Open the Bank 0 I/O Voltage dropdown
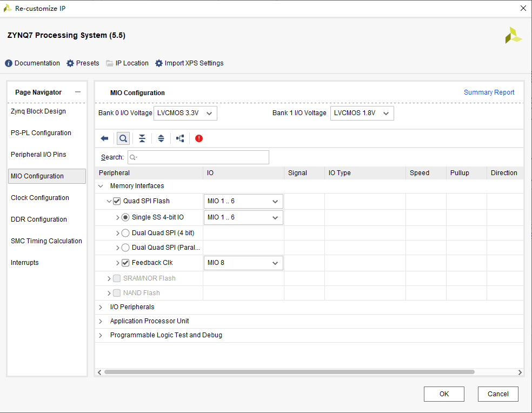Screen dimensions: 532x413 [185, 113]
